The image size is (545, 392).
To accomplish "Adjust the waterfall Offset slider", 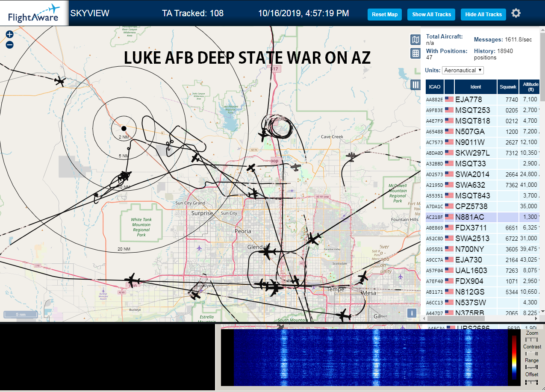I will pos(531,381).
